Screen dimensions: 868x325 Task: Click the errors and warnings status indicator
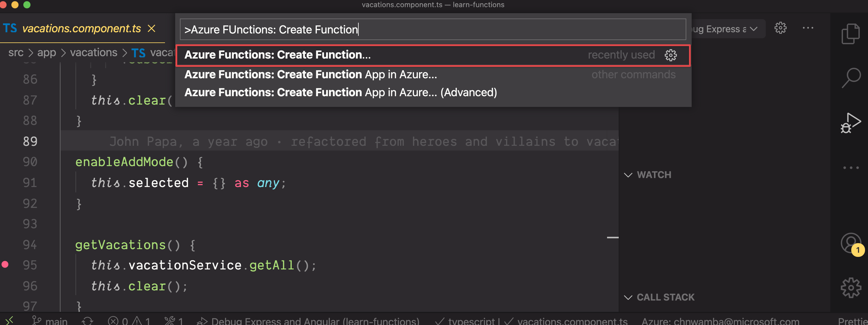[129, 321]
